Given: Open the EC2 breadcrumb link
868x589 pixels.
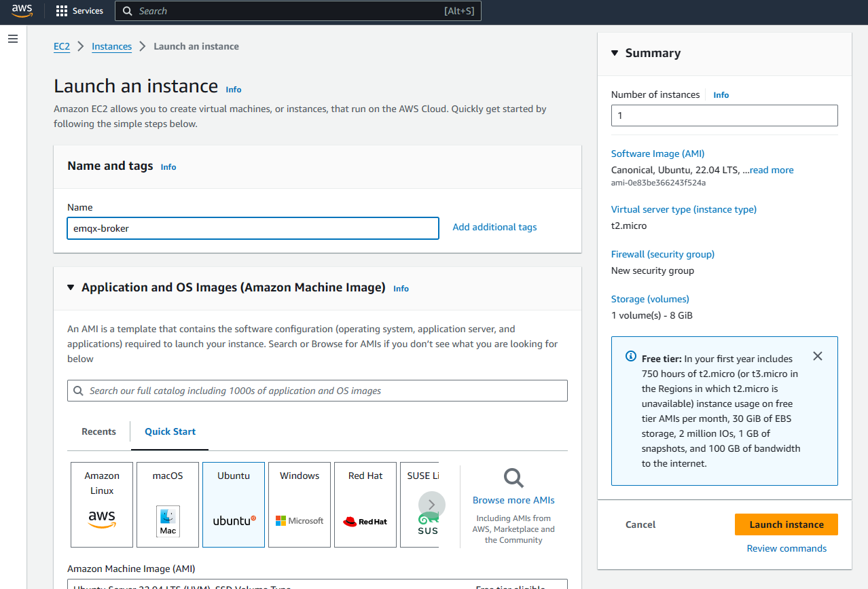Looking at the screenshot, I should (62, 46).
